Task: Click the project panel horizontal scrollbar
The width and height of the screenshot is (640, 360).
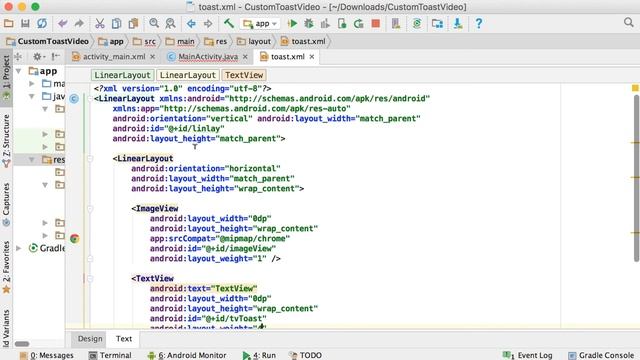Action: pos(22,344)
